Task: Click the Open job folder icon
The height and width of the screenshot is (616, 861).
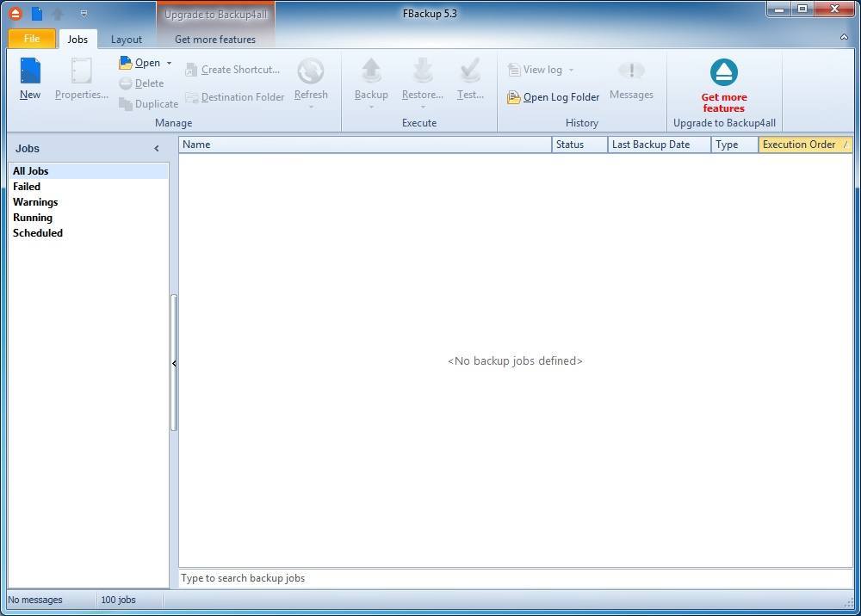Action: point(125,63)
